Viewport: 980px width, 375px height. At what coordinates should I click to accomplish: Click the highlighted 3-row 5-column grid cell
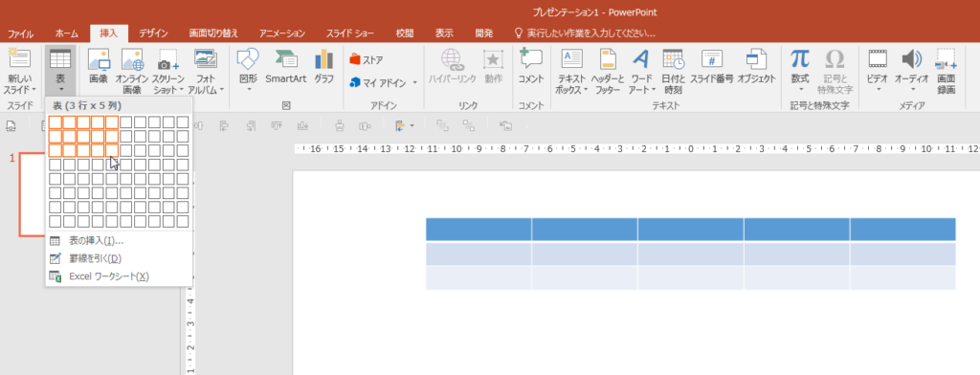coord(112,150)
